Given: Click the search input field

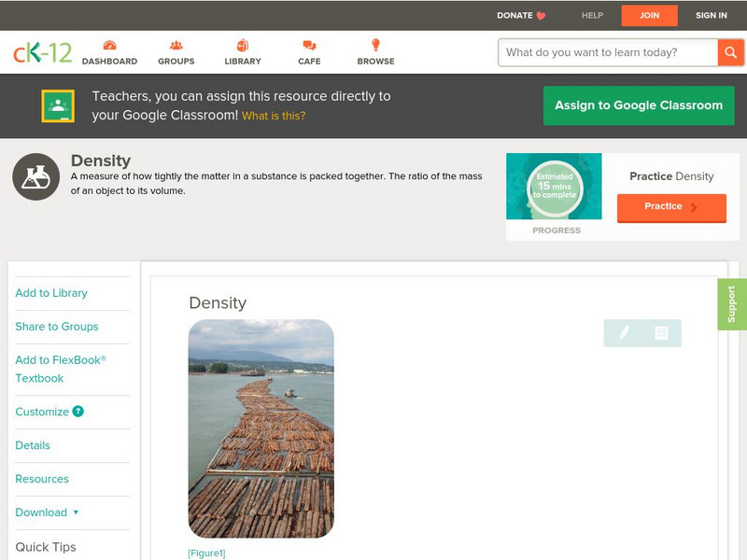Looking at the screenshot, I should pyautogui.click(x=607, y=52).
